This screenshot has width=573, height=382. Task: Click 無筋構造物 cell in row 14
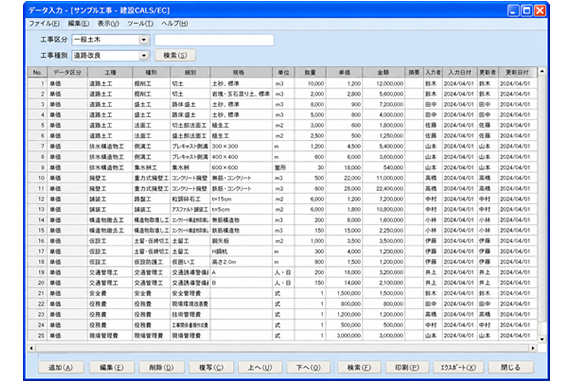[x=241, y=220]
